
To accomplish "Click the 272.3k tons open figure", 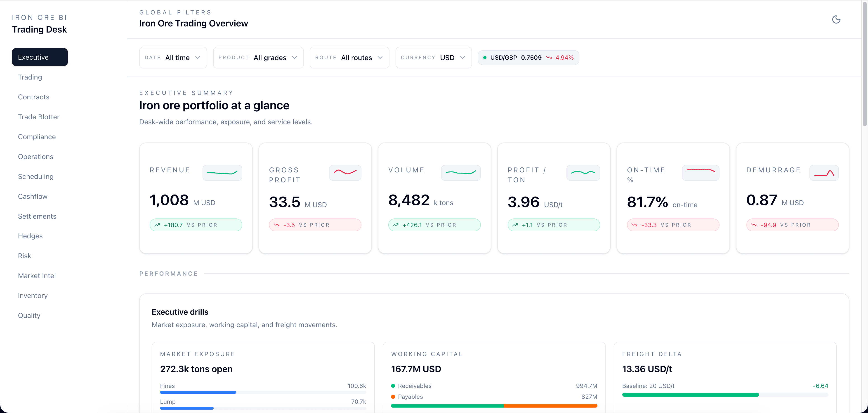I will [196, 369].
